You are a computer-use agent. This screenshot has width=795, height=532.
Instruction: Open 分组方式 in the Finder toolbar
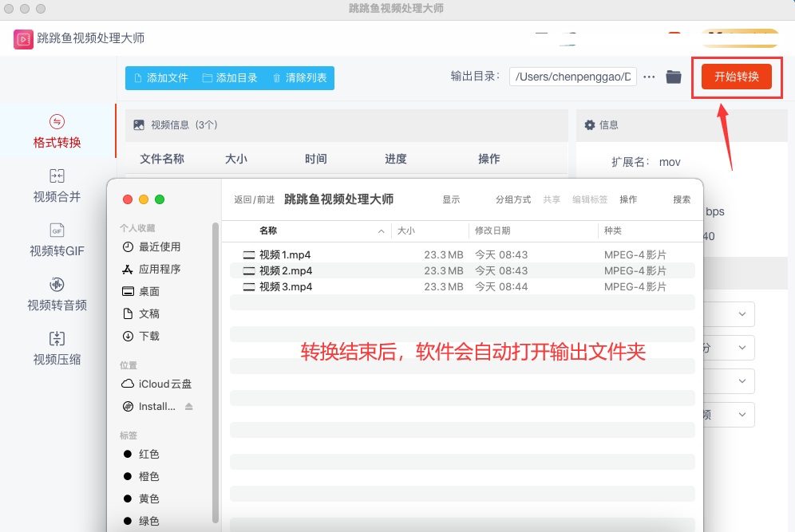point(513,199)
